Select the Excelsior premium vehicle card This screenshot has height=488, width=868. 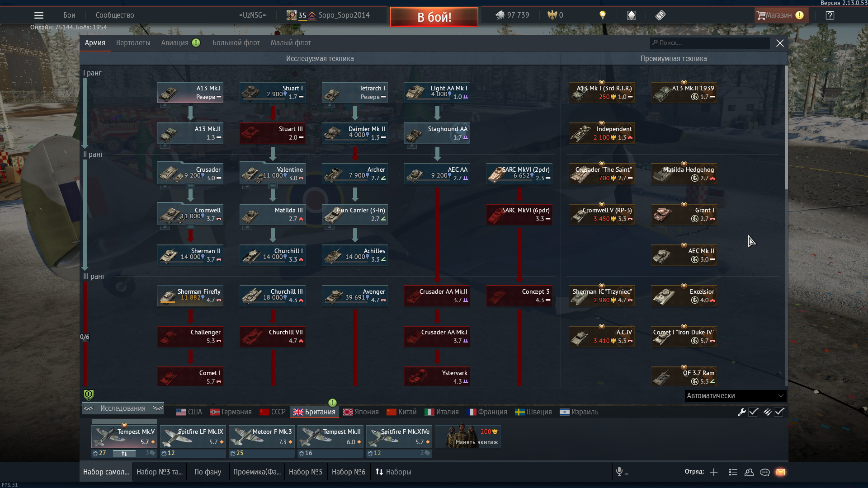(684, 296)
